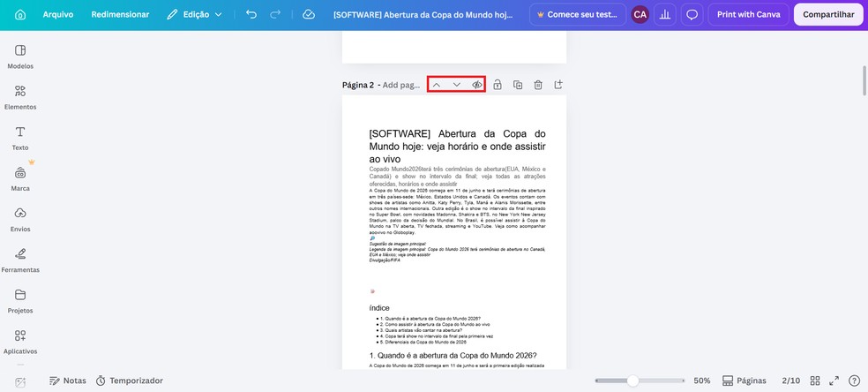Move Página 2 down
The height and width of the screenshot is (392, 868).
point(457,85)
